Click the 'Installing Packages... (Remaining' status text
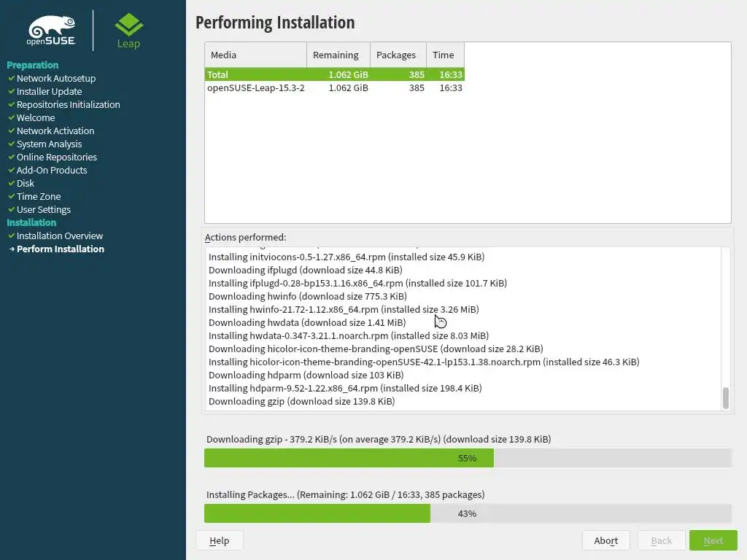 tap(345, 494)
